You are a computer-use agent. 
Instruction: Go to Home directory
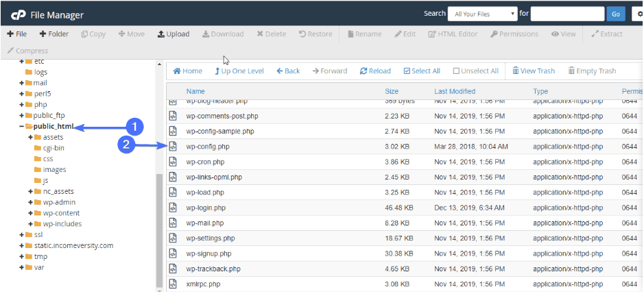tap(188, 71)
